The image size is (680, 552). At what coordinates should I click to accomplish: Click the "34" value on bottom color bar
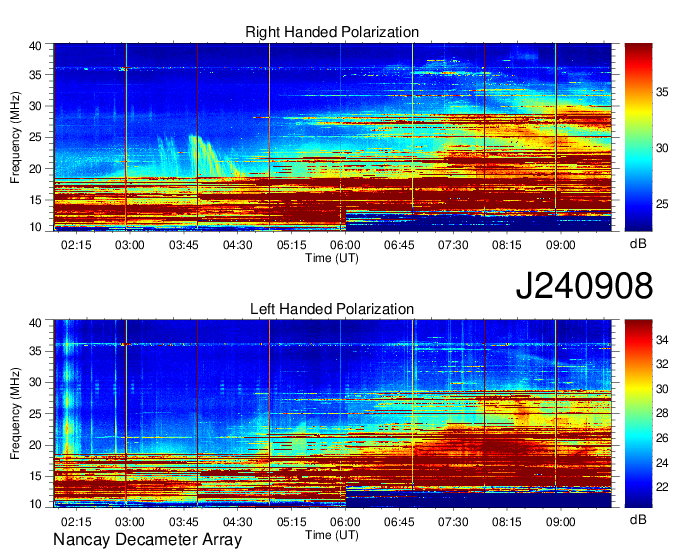pyautogui.click(x=662, y=340)
